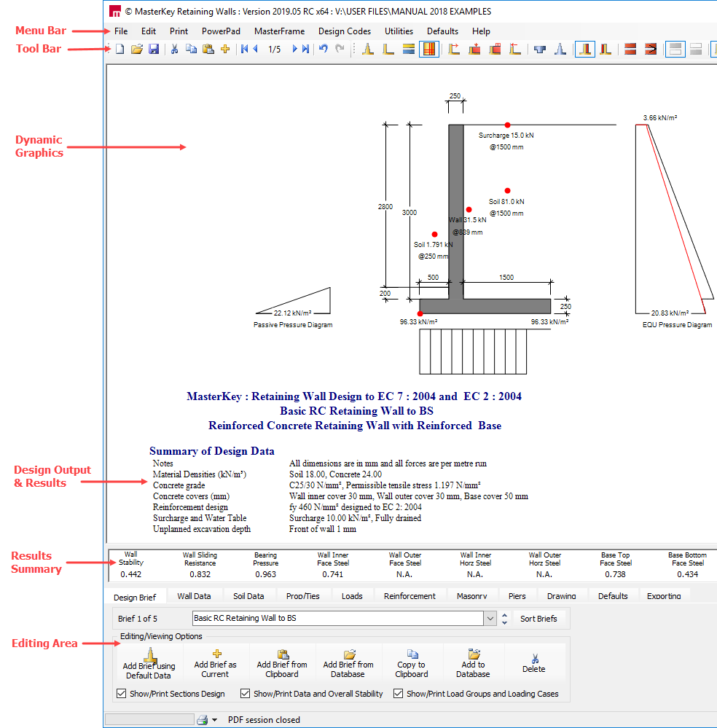Select the yellow inverted-T wall icon
Image resolution: width=717 pixels, height=728 pixels.
(368, 49)
